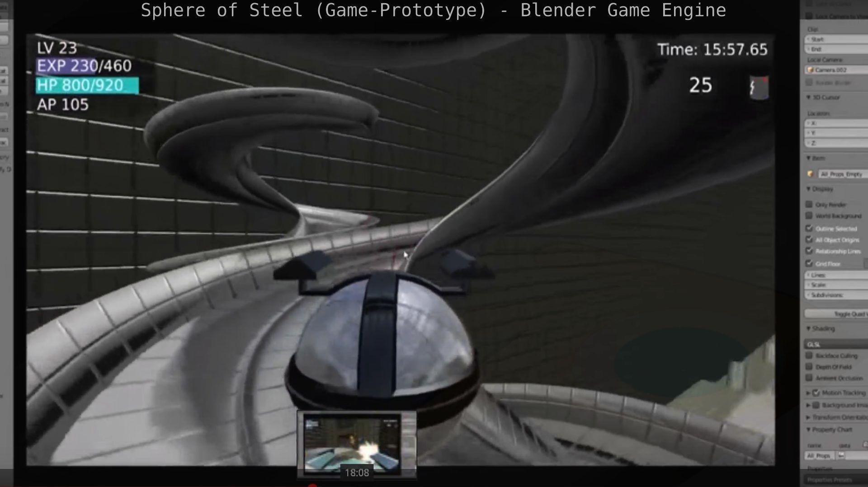Toggle the Motion Tracking checkbox

pyautogui.click(x=816, y=393)
